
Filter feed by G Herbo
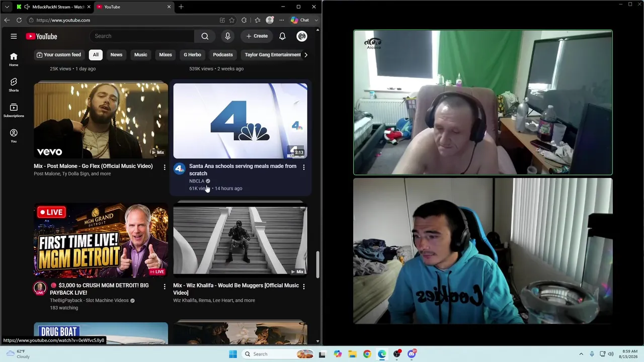192,55
